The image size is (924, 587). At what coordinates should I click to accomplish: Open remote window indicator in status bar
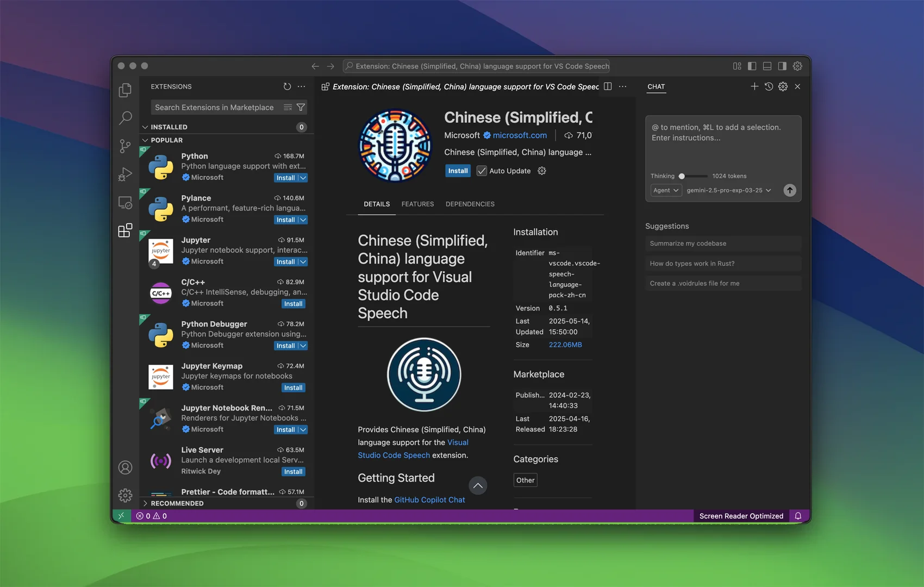122,516
